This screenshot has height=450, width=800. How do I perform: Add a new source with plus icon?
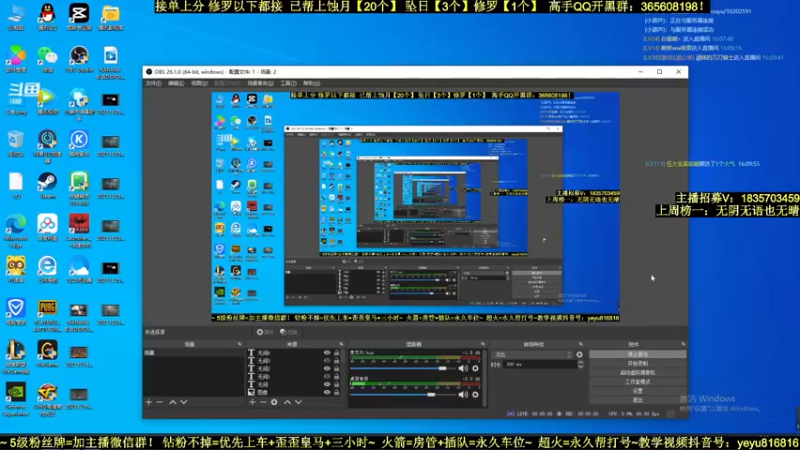coord(252,402)
